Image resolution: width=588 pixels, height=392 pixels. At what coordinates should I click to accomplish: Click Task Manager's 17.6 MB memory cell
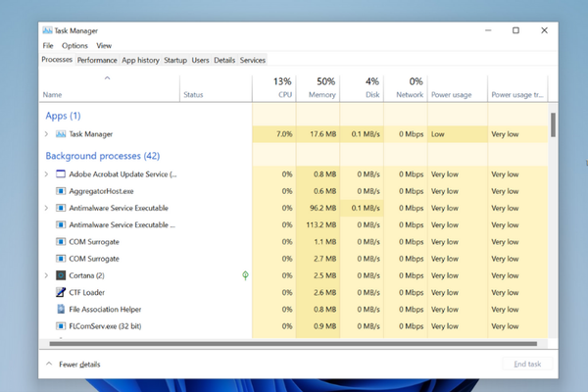click(x=318, y=134)
